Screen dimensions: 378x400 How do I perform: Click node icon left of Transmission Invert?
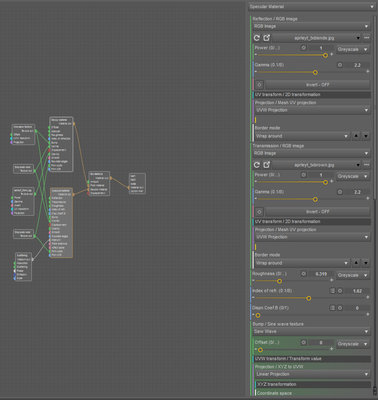pos(260,212)
